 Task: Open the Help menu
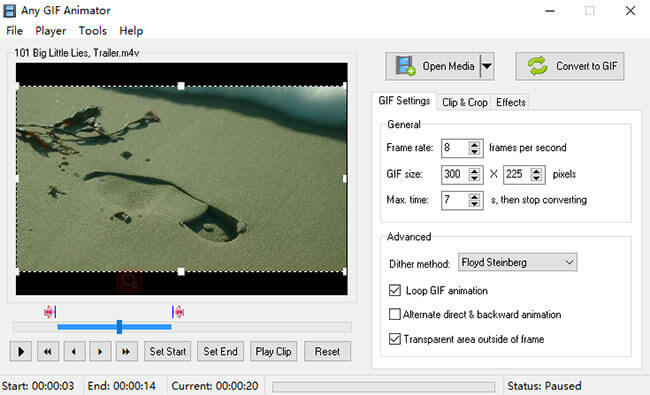pyautogui.click(x=131, y=31)
